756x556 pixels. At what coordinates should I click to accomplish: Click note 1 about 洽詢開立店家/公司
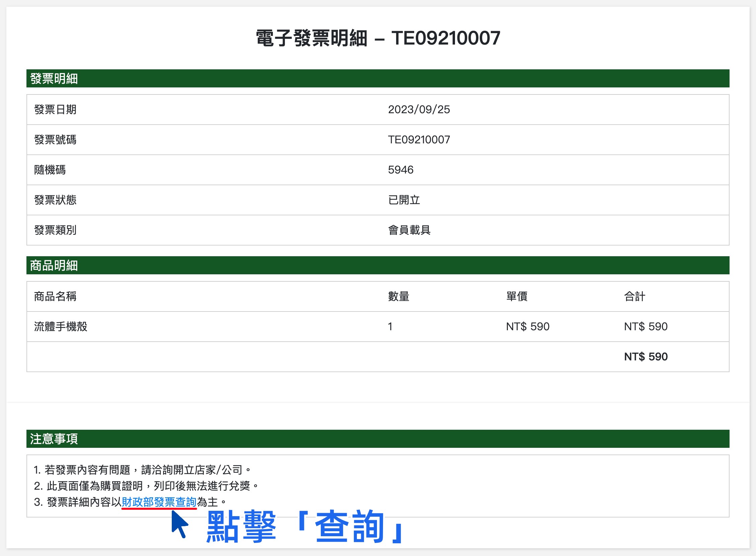143,470
